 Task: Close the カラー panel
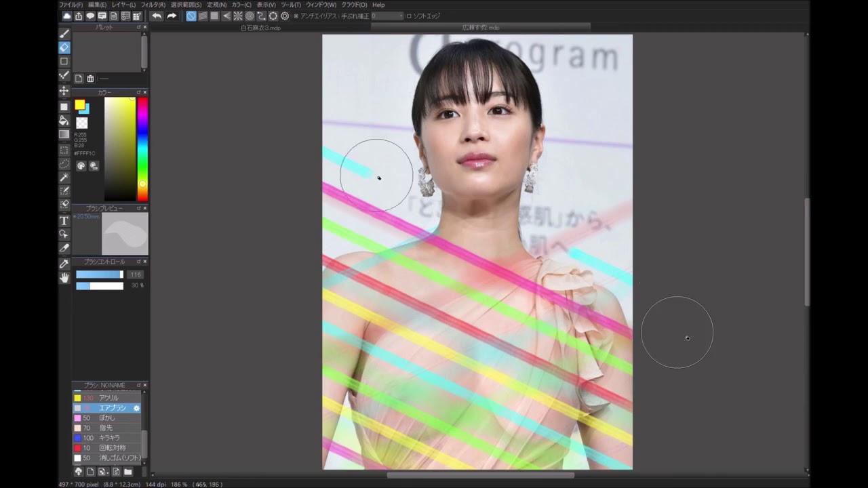tap(144, 92)
